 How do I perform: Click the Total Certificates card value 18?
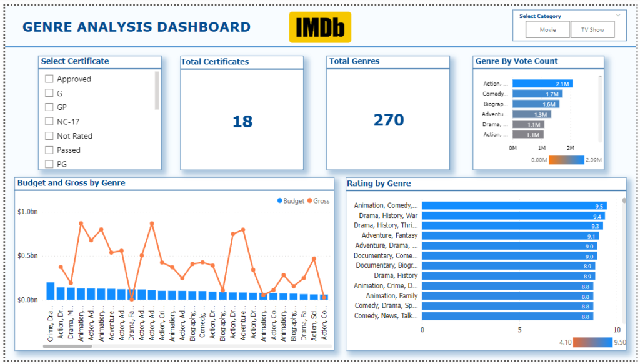tap(242, 122)
